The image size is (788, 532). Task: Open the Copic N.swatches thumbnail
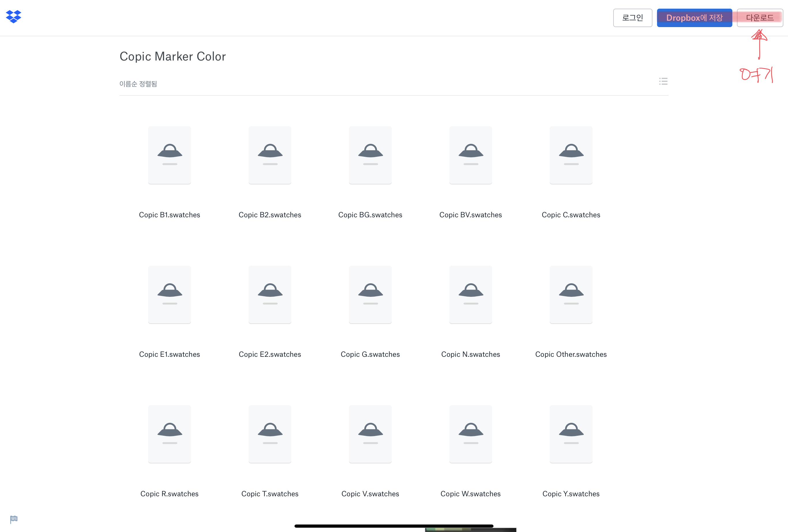pos(471,295)
